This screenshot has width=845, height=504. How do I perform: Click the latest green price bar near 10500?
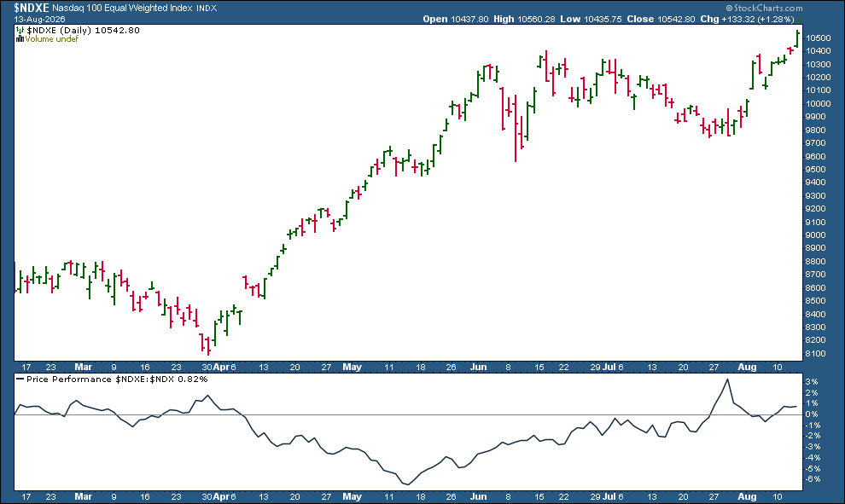tap(797, 38)
